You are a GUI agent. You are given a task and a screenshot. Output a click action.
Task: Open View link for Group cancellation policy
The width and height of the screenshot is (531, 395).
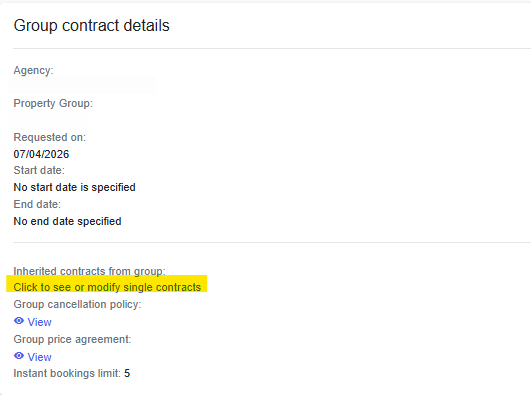[39, 322]
